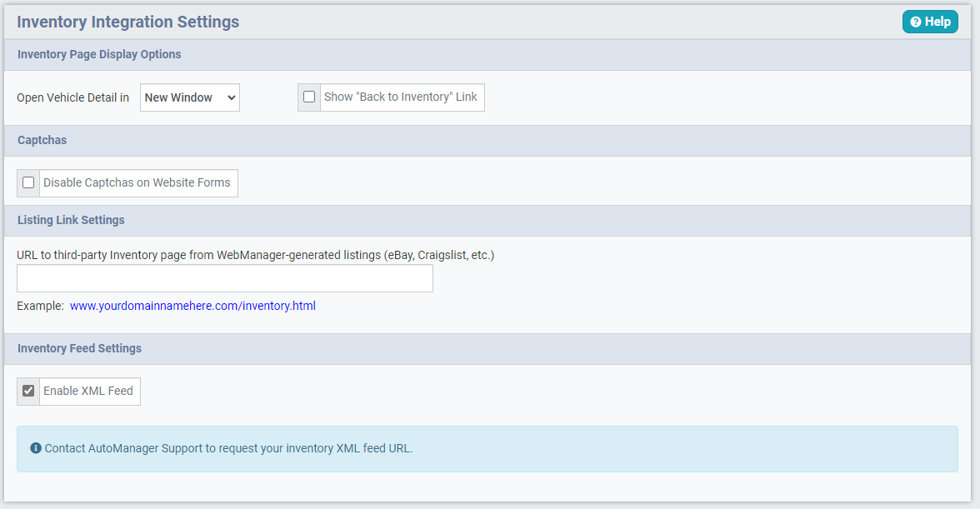Toggle the Show "Back to Inventory" Link checkbox

tap(309, 97)
